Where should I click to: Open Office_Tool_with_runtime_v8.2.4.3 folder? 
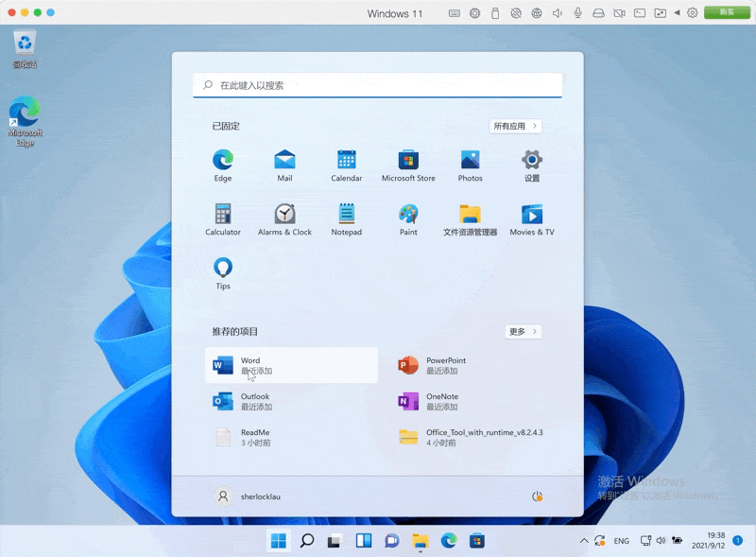[476, 437]
